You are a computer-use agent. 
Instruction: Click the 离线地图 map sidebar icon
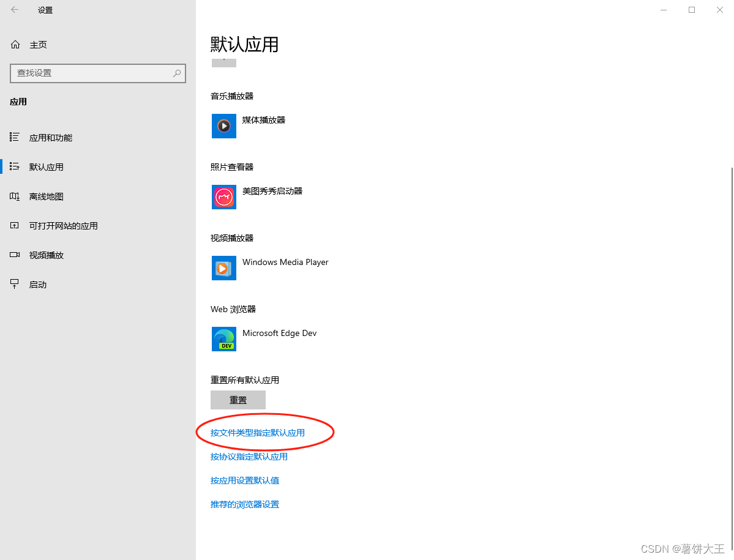pyautogui.click(x=14, y=196)
